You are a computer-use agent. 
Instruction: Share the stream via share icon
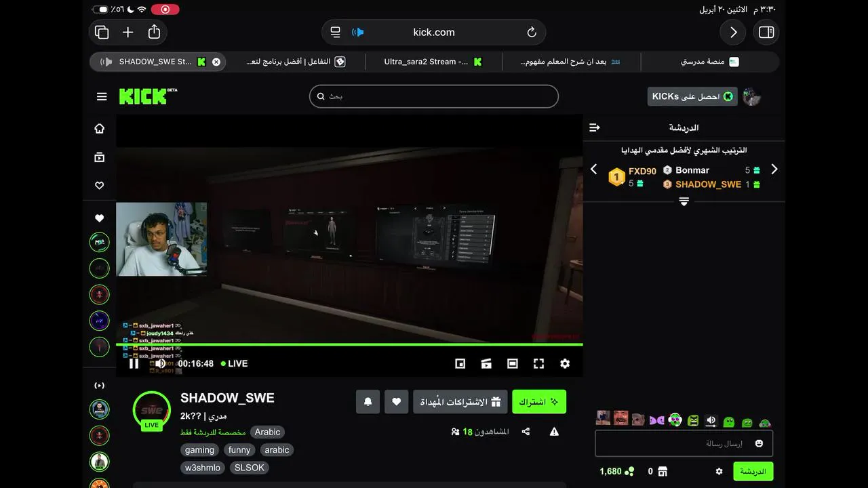coord(526,432)
